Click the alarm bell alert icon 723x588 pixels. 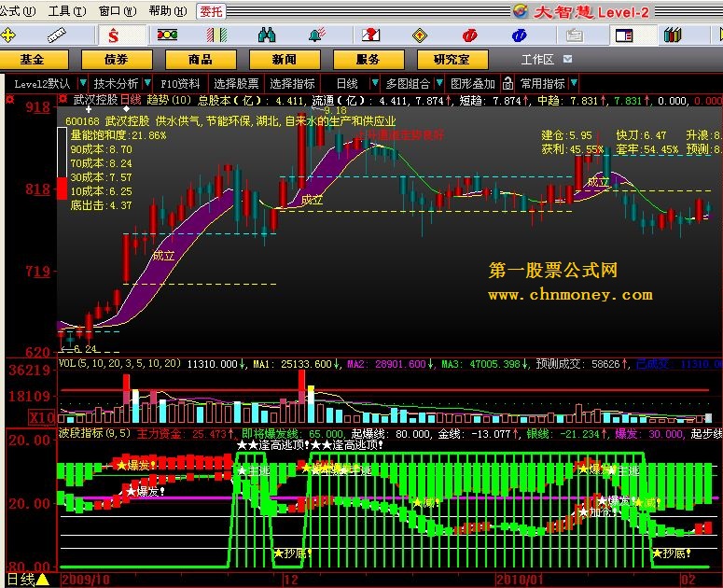pos(317,35)
